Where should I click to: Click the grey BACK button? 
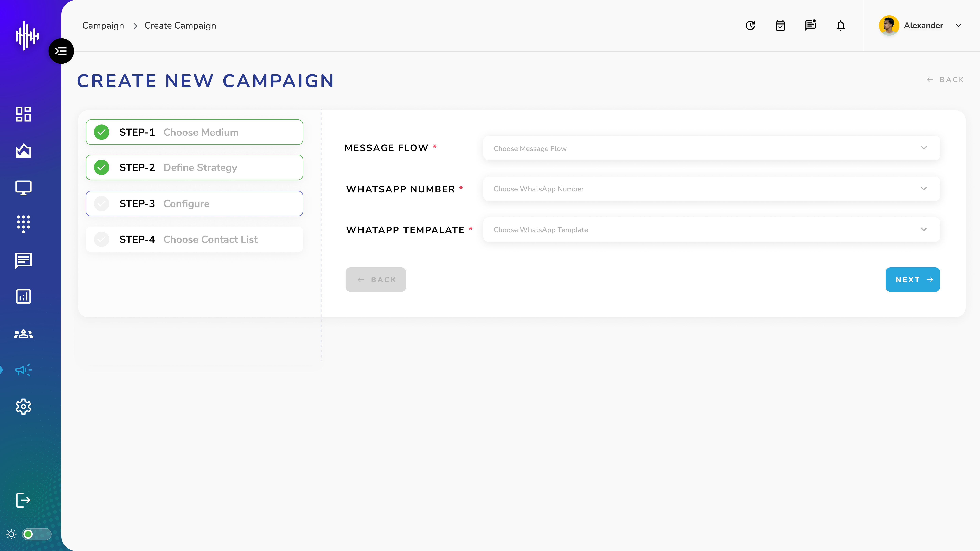(375, 279)
